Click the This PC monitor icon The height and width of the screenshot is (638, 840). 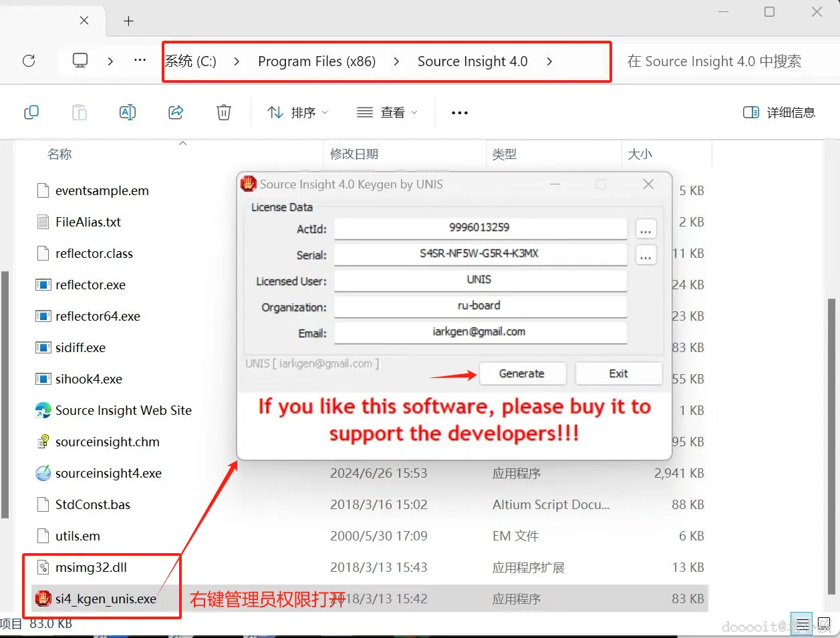tap(80, 61)
